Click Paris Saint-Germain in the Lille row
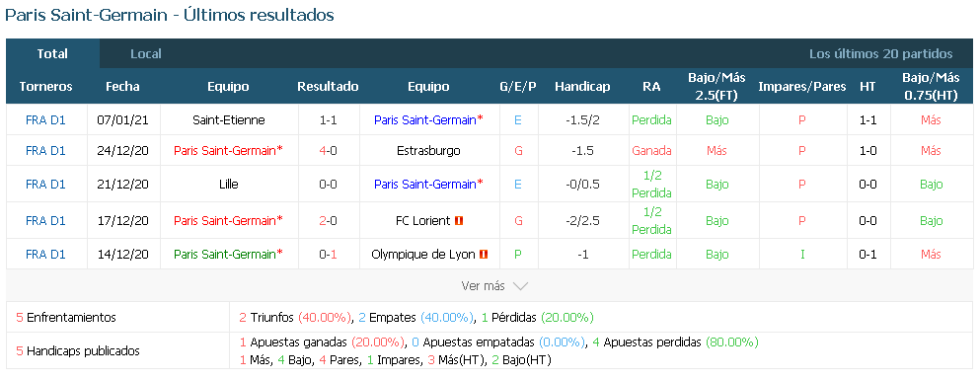 pyautogui.click(x=428, y=185)
